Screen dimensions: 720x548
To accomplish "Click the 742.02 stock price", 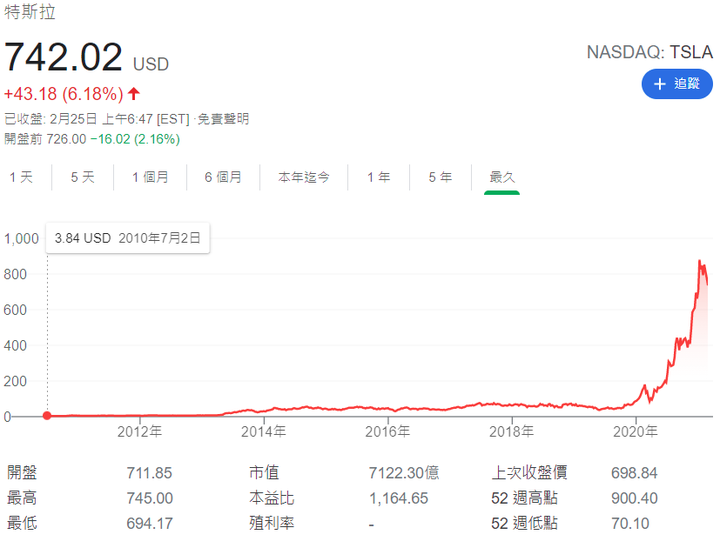I will tap(63, 57).
